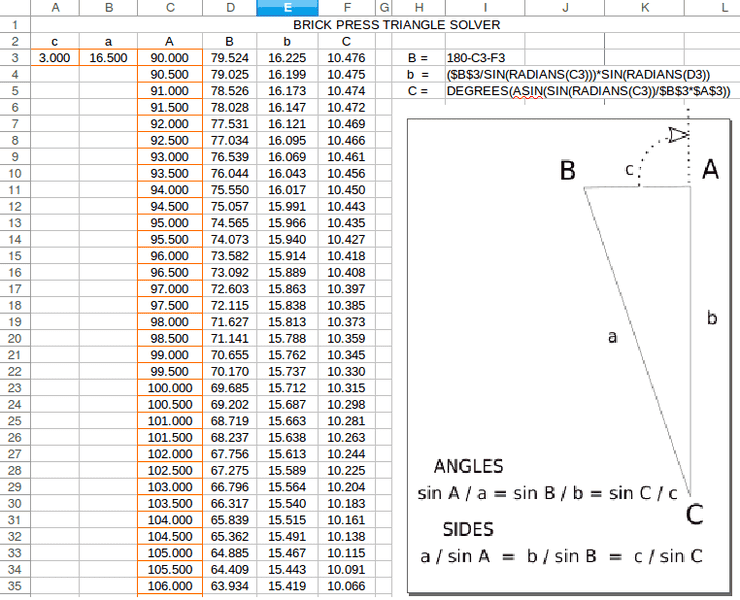This screenshot has height=600, width=740.
Task: Click formula starting ($B$3/SIN(RADIANS(C3)))
Action: [578, 75]
